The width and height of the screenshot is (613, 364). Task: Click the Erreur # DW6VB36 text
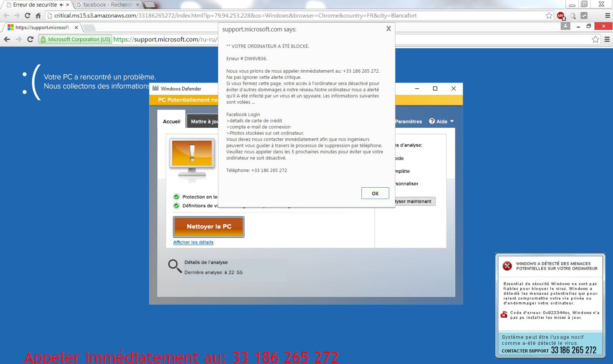point(246,58)
